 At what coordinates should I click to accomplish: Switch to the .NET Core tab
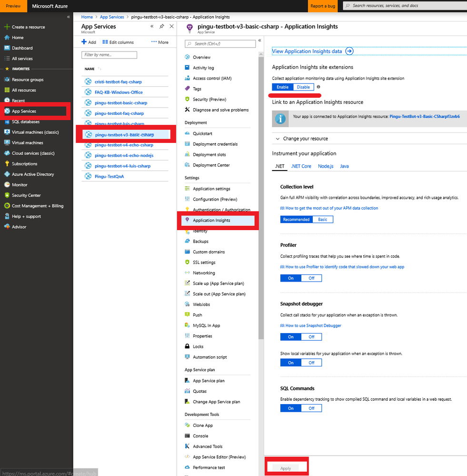tap(301, 166)
